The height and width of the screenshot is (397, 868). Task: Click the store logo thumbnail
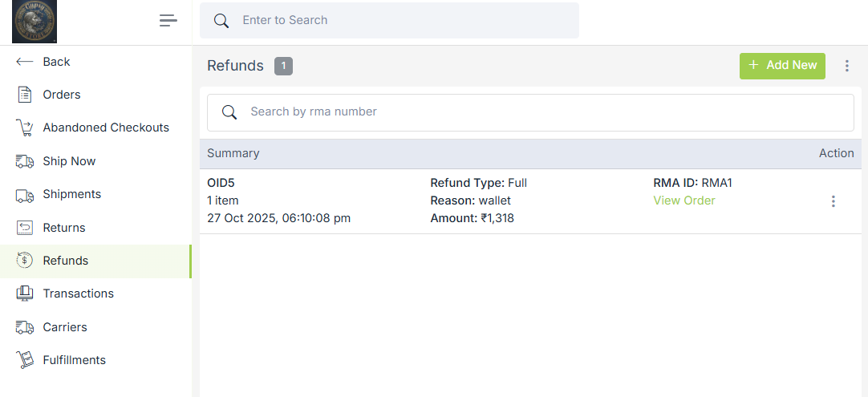34,22
